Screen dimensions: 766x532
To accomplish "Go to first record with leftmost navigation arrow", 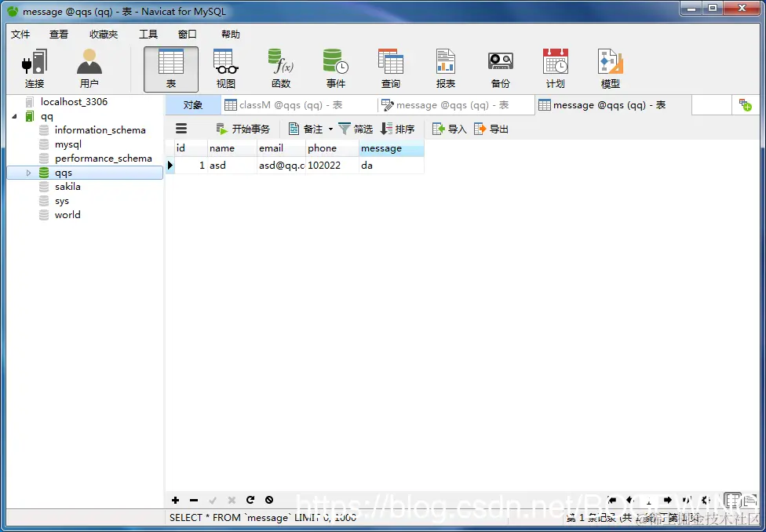I will click(611, 500).
